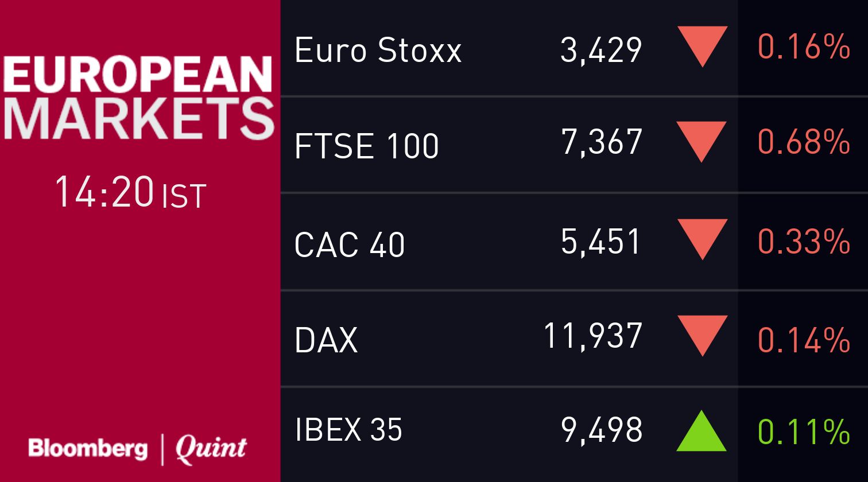Click the European Markets heading
This screenshot has width=868, height=482.
(x=138, y=98)
